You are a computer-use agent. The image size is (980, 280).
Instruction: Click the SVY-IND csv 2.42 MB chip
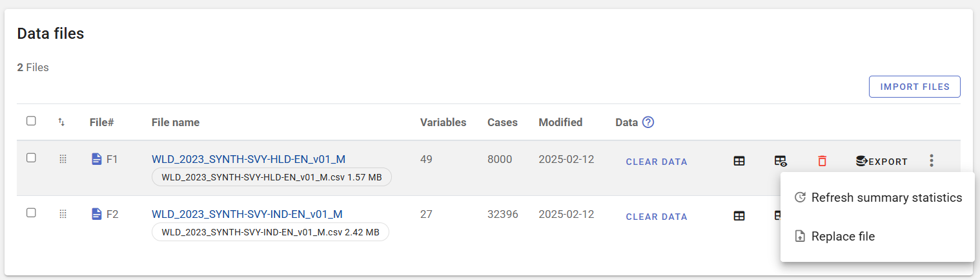click(x=270, y=232)
